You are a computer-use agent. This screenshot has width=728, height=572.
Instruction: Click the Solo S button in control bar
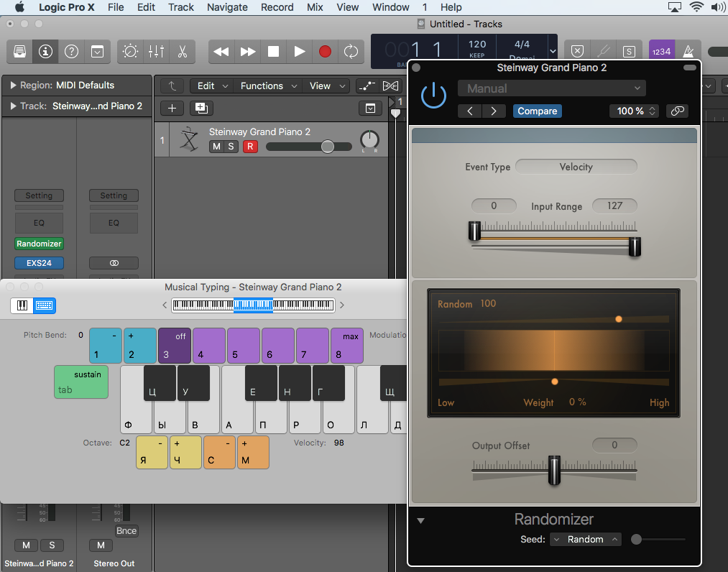tap(629, 51)
